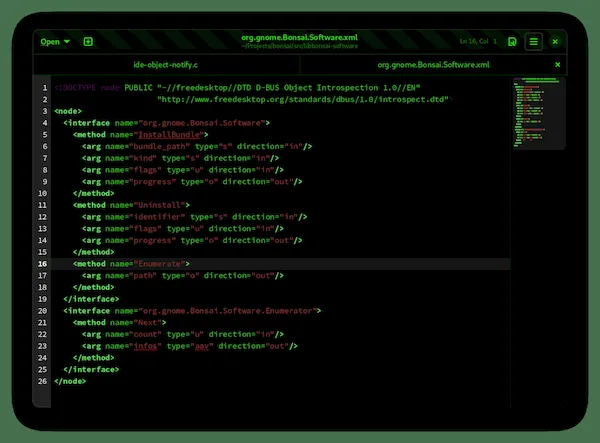Click the closing </node> tag
This screenshot has width=600, height=443.
pos(70,381)
